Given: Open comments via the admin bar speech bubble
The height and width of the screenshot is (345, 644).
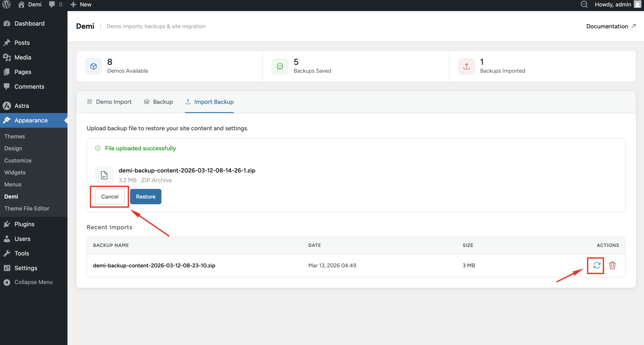Looking at the screenshot, I should [x=52, y=5].
